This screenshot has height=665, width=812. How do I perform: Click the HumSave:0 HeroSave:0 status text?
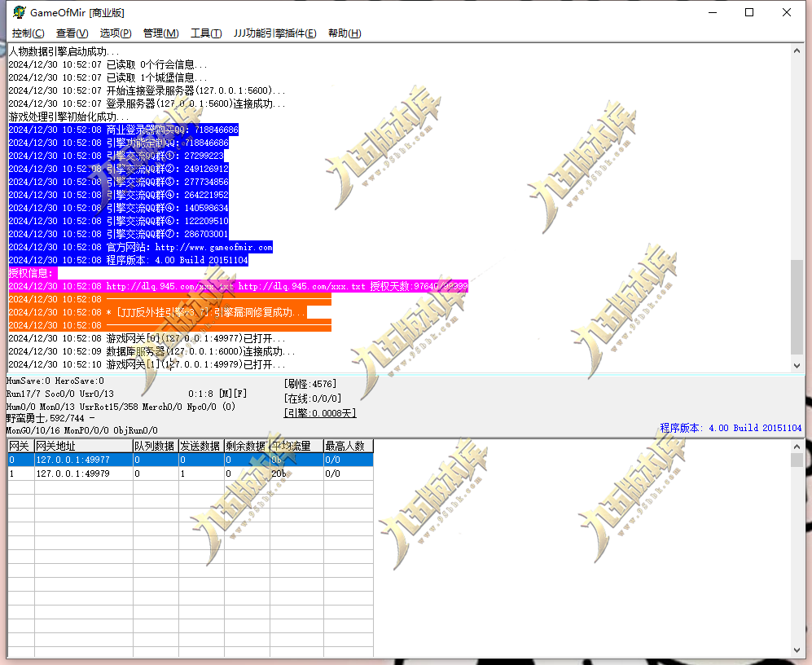55,381
